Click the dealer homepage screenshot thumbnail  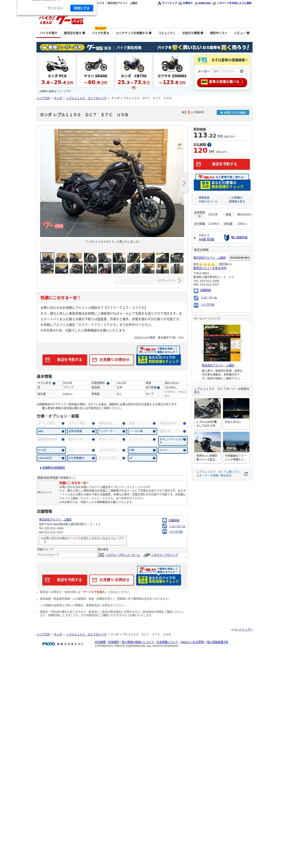click(x=222, y=343)
